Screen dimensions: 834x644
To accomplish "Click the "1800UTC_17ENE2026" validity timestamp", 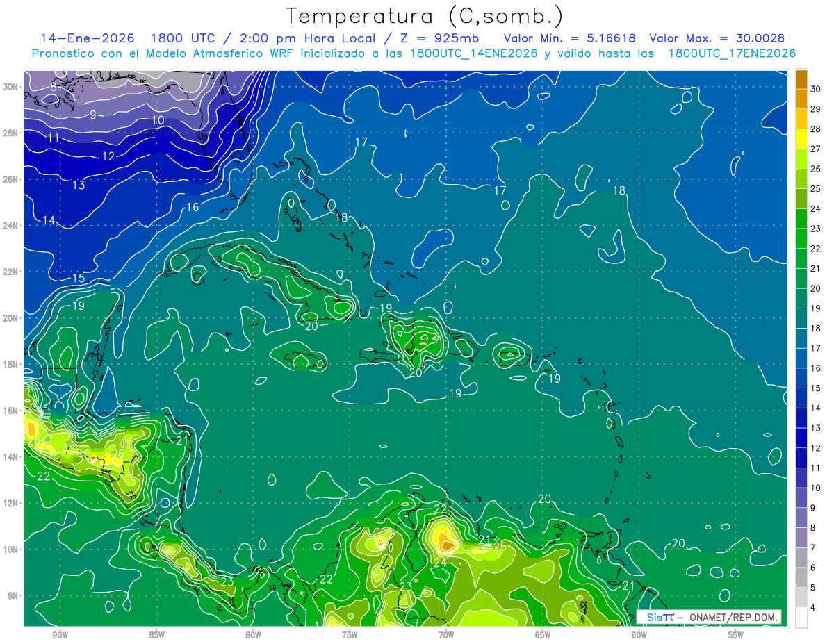I will tap(732, 53).
